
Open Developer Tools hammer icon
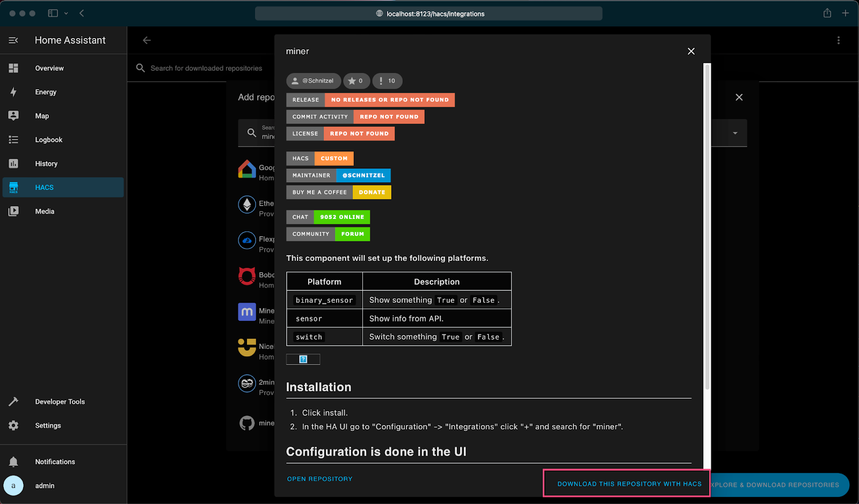tap(13, 401)
